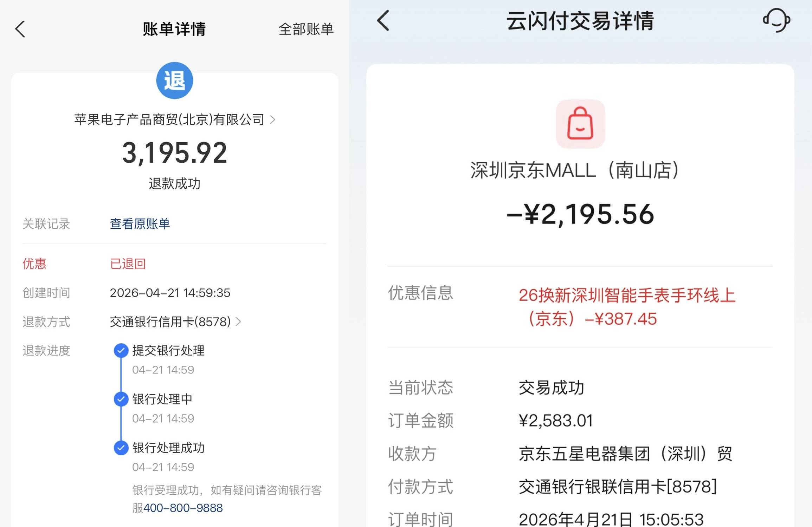Screen dimensions: 812x527
Task: Tap the red shopping bag merchant icon
Action: point(580,124)
